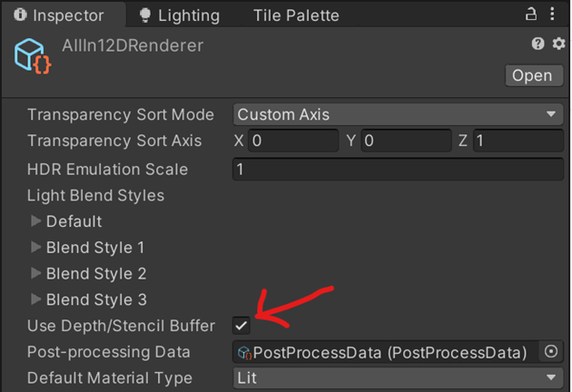Image resolution: width=572 pixels, height=392 pixels.
Task: Open the Transparency Sort Mode dropdown
Action: (x=398, y=114)
